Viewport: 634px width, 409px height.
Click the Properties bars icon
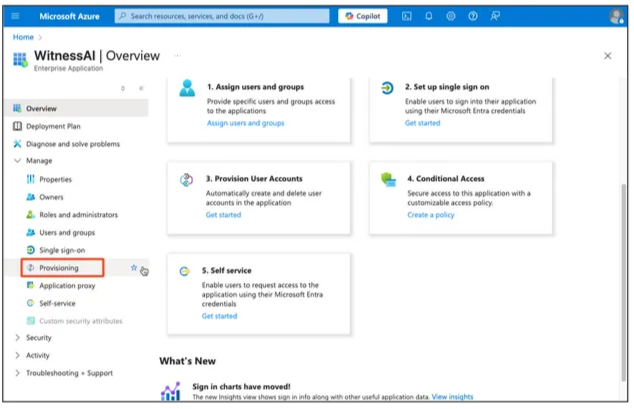pos(30,179)
